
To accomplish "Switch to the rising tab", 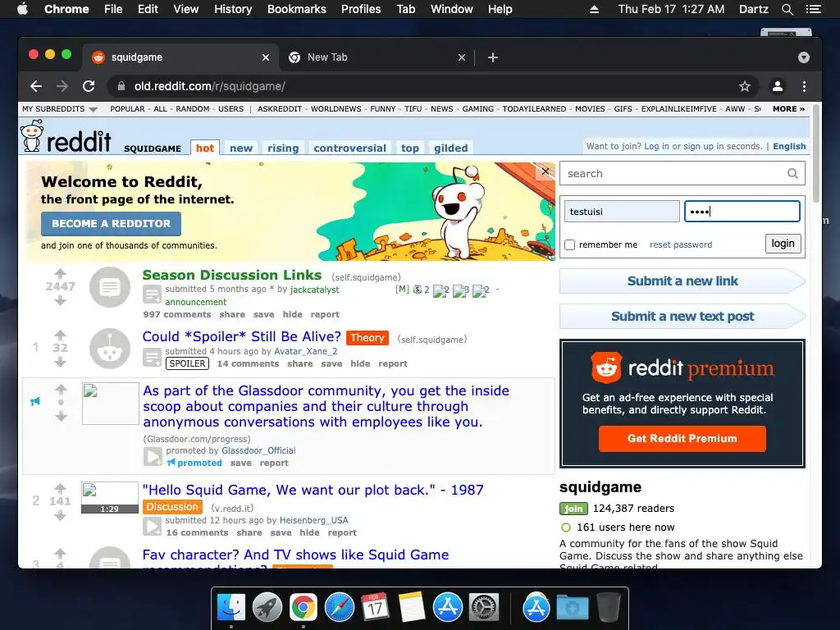I will point(283,148).
